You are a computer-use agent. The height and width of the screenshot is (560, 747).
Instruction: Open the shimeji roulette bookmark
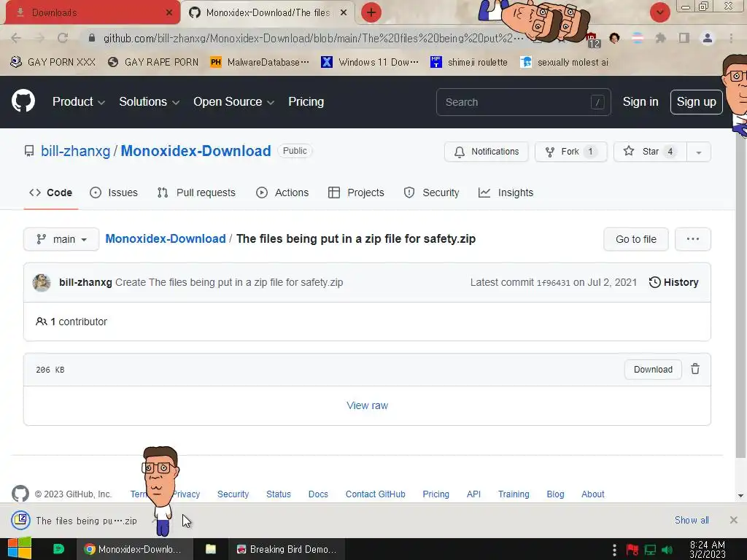(x=469, y=63)
